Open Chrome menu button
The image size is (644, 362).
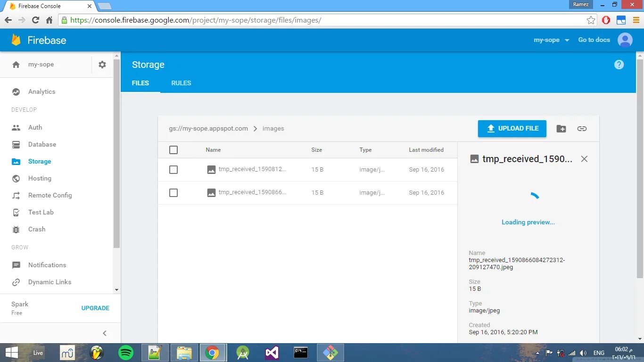(x=636, y=20)
